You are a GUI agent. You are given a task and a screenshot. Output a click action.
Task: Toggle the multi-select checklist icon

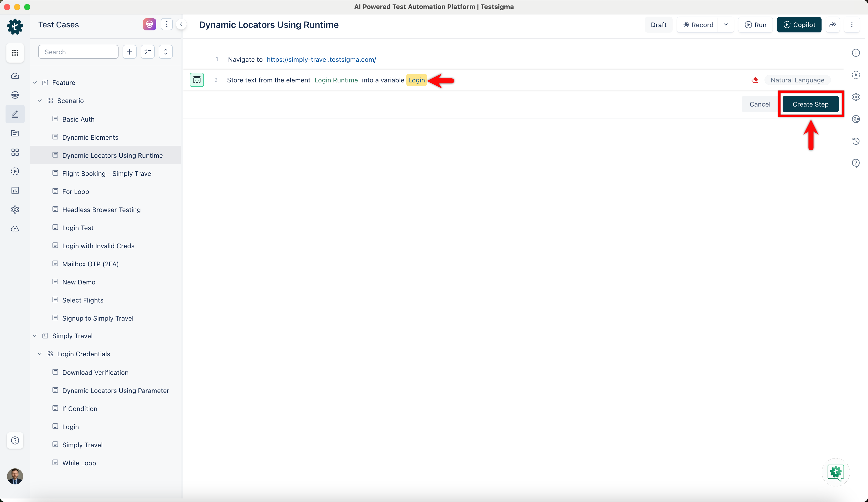click(x=148, y=52)
